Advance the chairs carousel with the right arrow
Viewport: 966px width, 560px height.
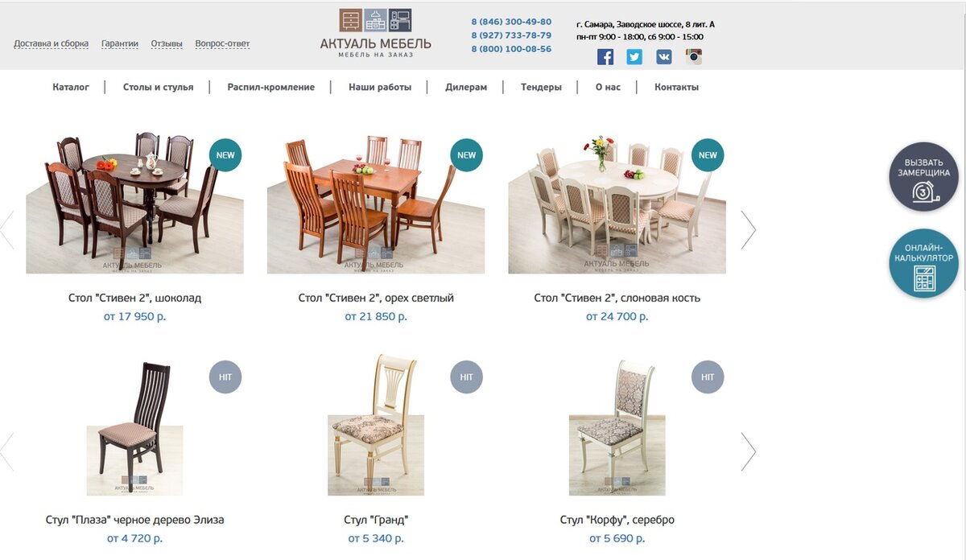(x=748, y=451)
